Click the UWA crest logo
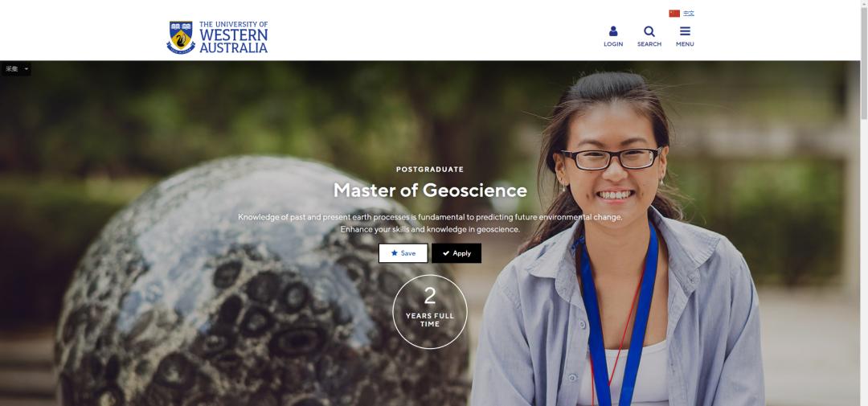 181,37
